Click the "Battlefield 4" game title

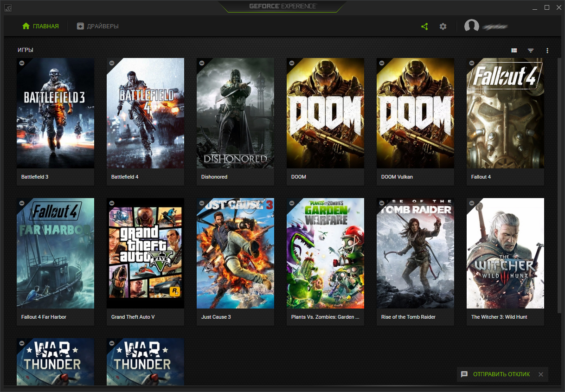click(x=125, y=177)
